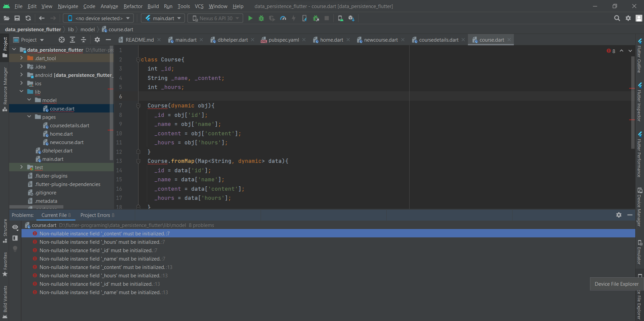Click the red Stop button icon
The image size is (644, 321).
coord(327,18)
